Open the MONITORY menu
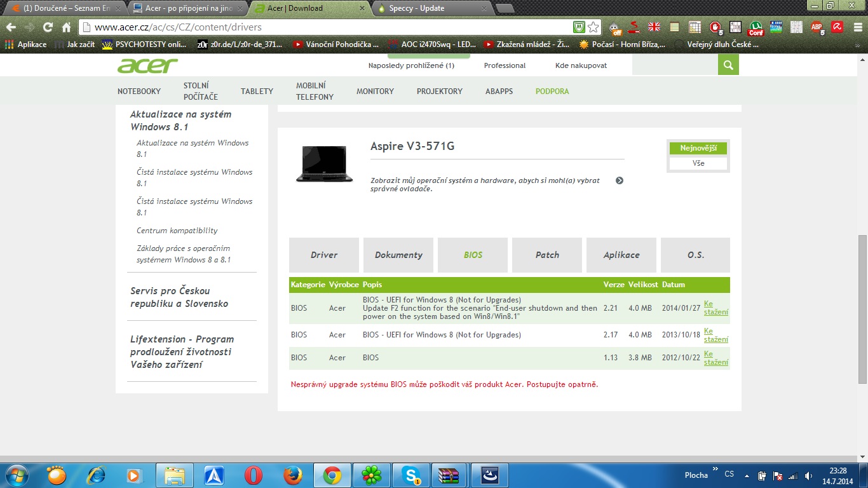868x488 pixels. click(x=375, y=91)
